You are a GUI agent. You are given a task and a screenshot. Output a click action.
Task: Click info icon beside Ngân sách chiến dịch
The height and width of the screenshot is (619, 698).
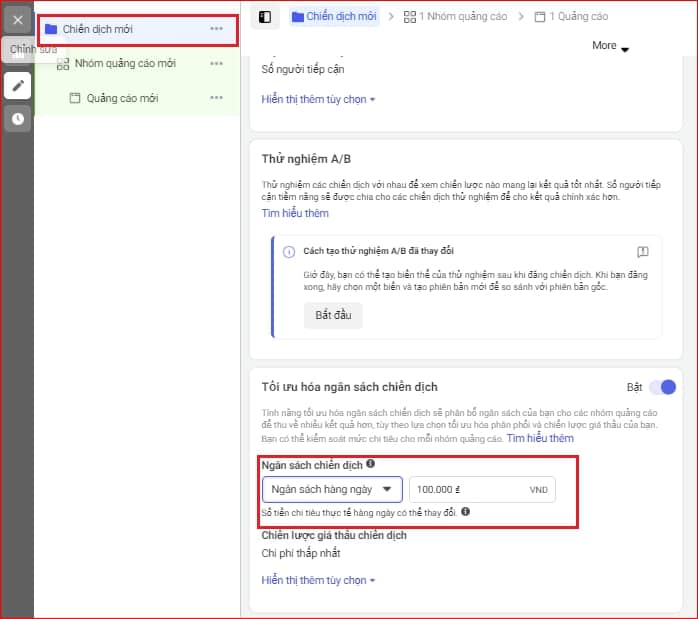[371, 464]
